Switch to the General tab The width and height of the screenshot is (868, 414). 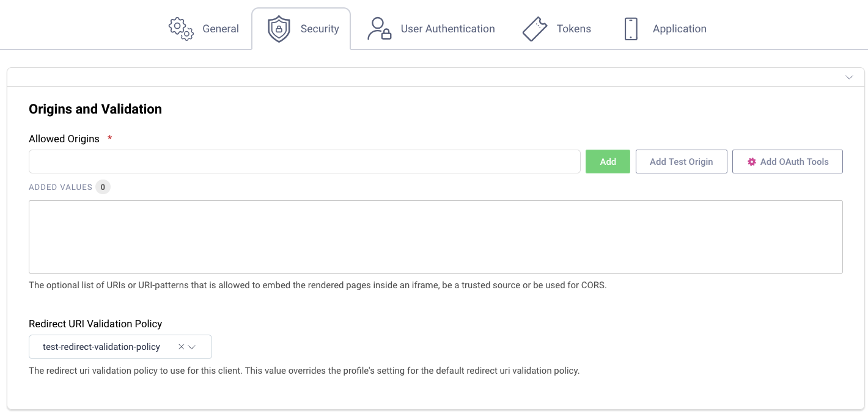point(221,28)
